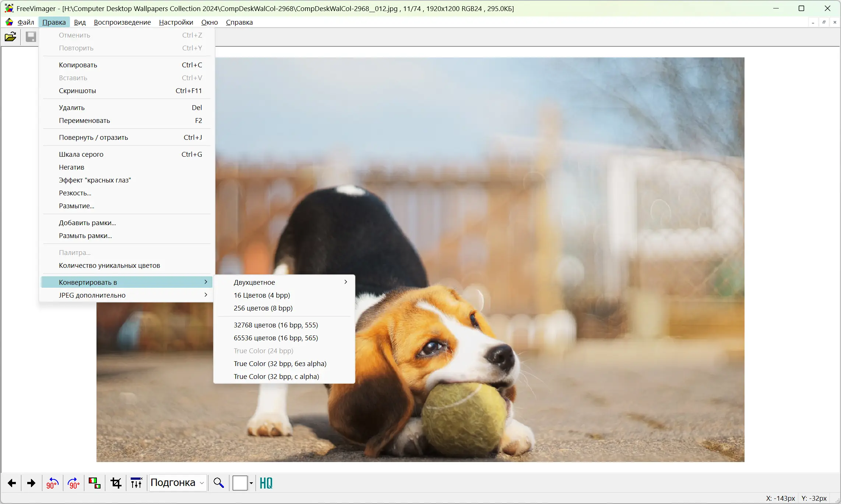Rotate image 90° clockwise
841x504 pixels.
(74, 483)
